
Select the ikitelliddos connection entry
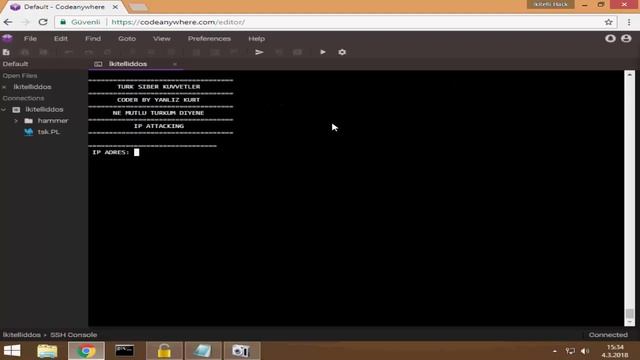(x=44, y=109)
